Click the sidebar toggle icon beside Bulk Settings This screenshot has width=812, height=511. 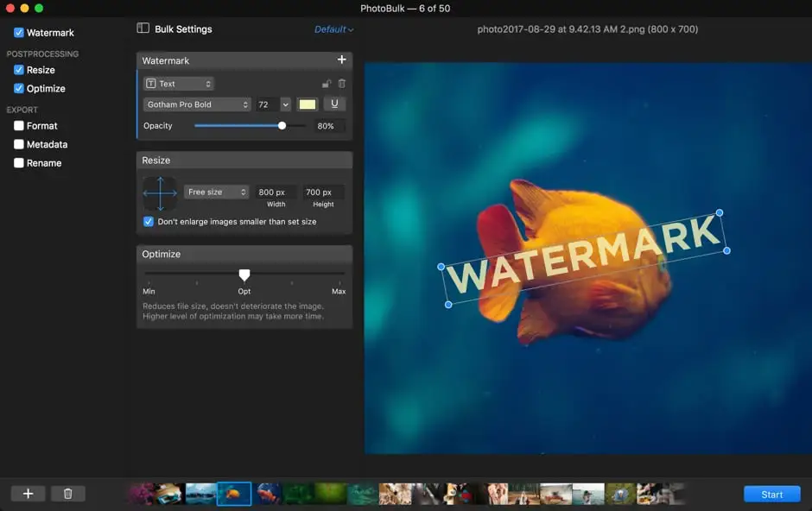[x=143, y=28]
